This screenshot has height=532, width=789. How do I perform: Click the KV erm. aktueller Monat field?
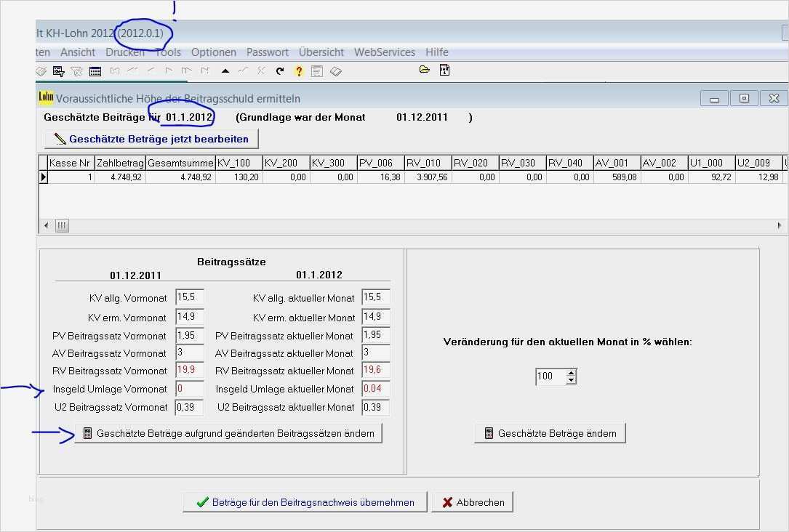click(376, 316)
